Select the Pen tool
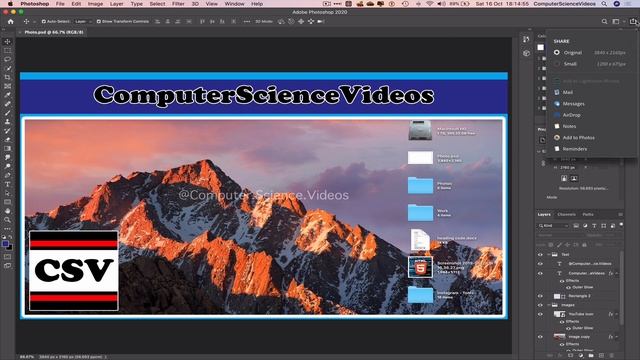 point(7,176)
